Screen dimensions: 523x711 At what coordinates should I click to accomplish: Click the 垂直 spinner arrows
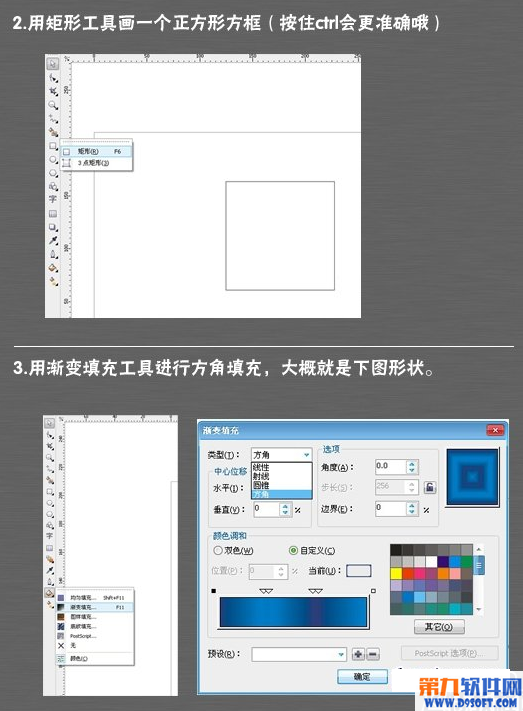tap(285, 509)
